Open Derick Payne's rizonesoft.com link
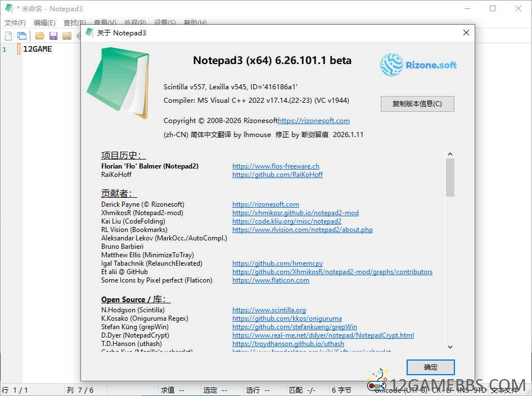This screenshot has height=396, width=532. coord(265,204)
